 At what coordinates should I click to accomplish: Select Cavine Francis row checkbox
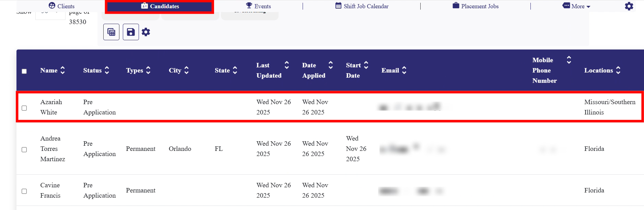[24, 191]
